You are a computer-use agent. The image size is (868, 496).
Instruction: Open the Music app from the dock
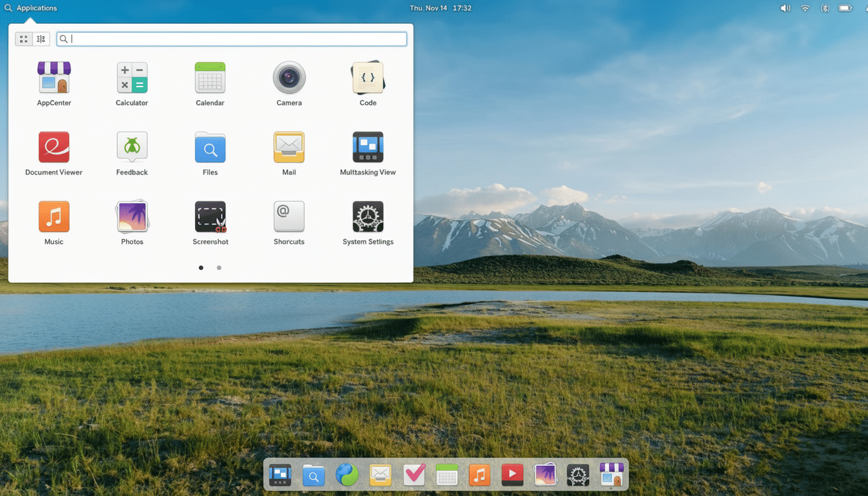[x=479, y=475]
